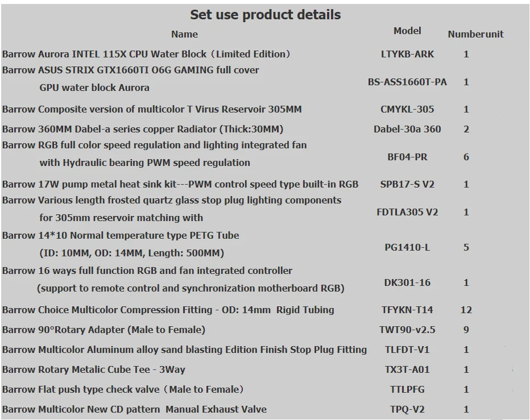This screenshot has height=420, width=530.
Task: Select quantity 12 for TFYKN-T14 fittings
Action: click(x=466, y=310)
